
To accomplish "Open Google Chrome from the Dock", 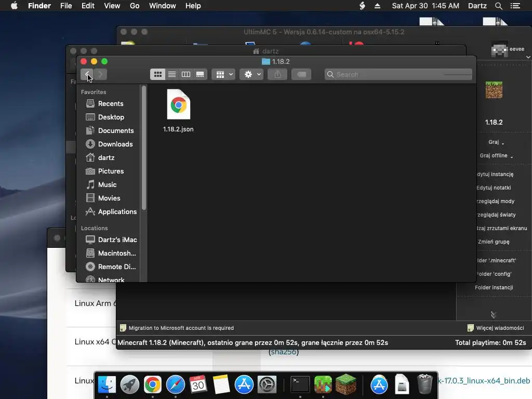I will [x=152, y=385].
